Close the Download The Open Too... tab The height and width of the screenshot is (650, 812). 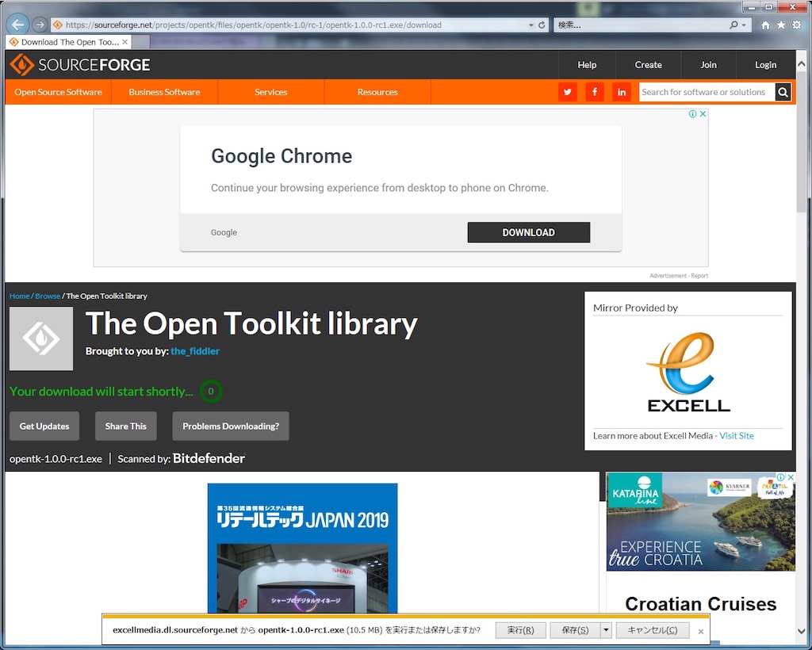(x=124, y=42)
